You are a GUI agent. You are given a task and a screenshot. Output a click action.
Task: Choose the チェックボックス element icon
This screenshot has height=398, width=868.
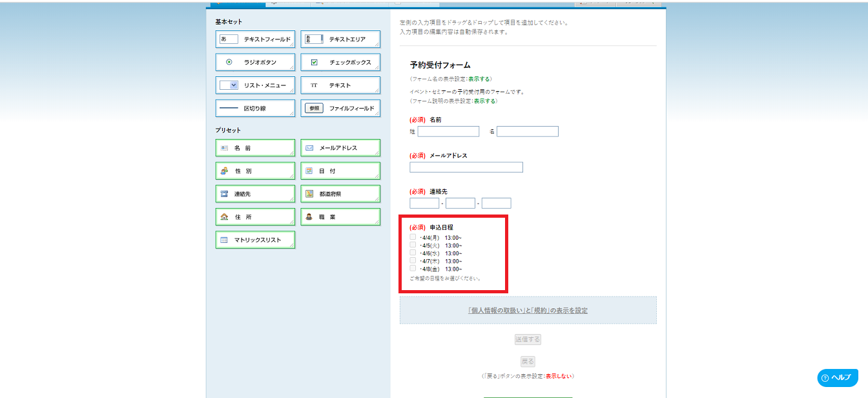pyautogui.click(x=314, y=63)
